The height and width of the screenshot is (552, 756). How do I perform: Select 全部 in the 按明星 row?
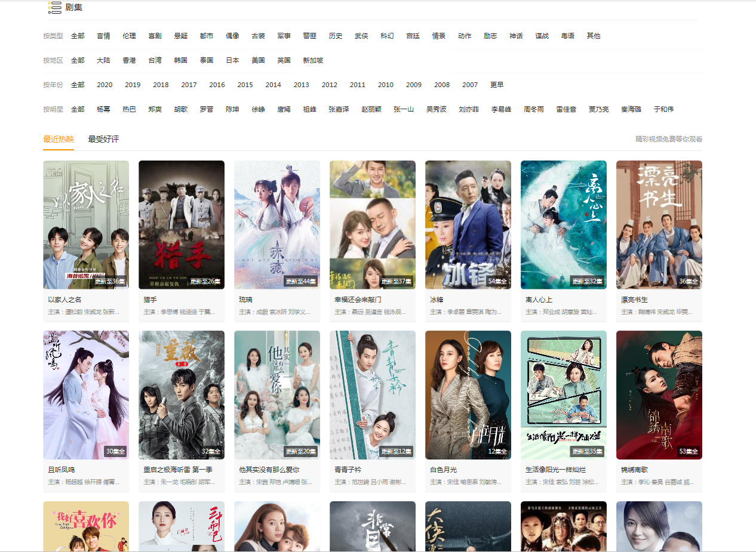click(x=78, y=109)
